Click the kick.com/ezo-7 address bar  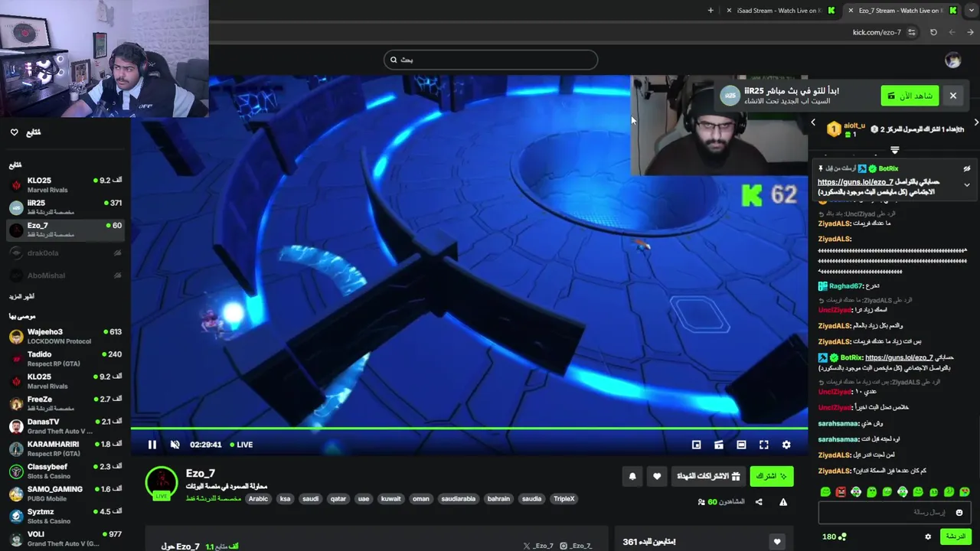tap(877, 32)
